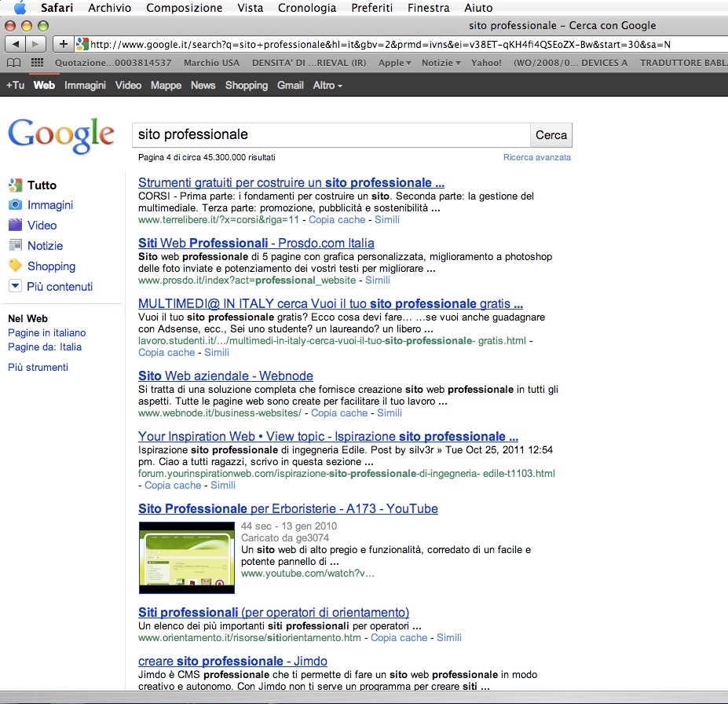Open Simili link for prosdo.it result
This screenshot has height=704, width=728.
pyautogui.click(x=378, y=280)
